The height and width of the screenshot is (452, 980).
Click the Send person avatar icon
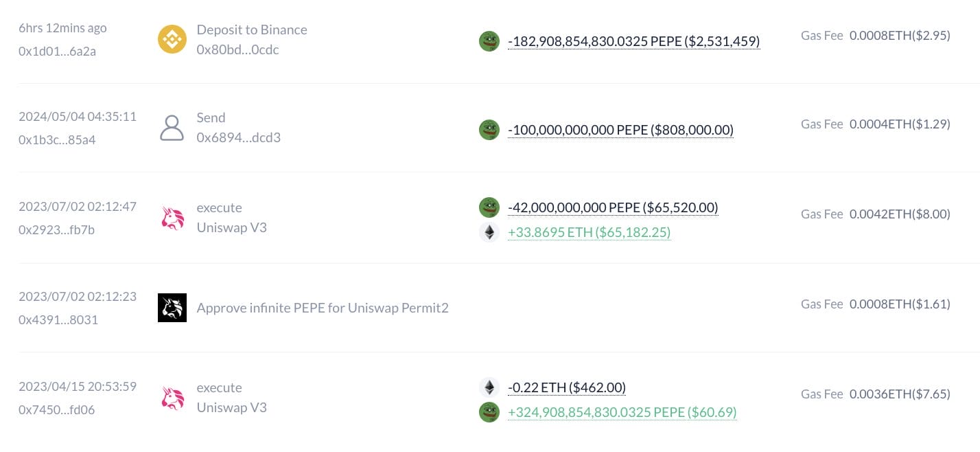172,128
